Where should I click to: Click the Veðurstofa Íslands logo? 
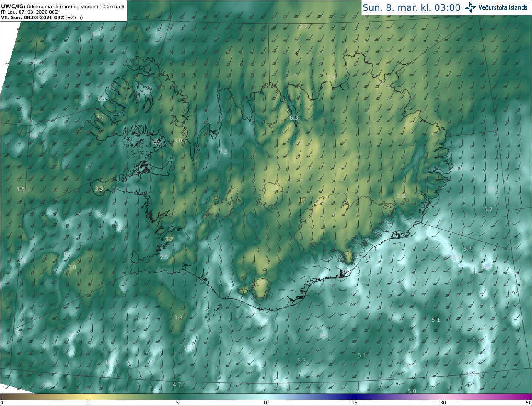click(x=496, y=7)
